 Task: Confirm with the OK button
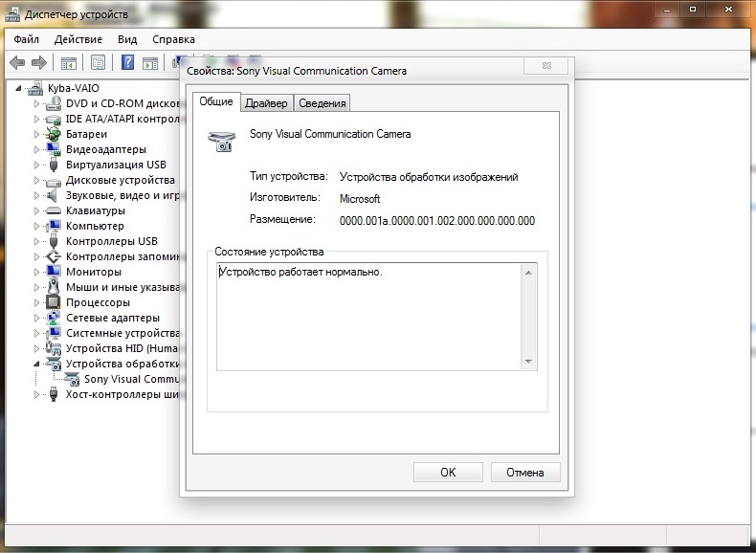pyautogui.click(x=448, y=472)
